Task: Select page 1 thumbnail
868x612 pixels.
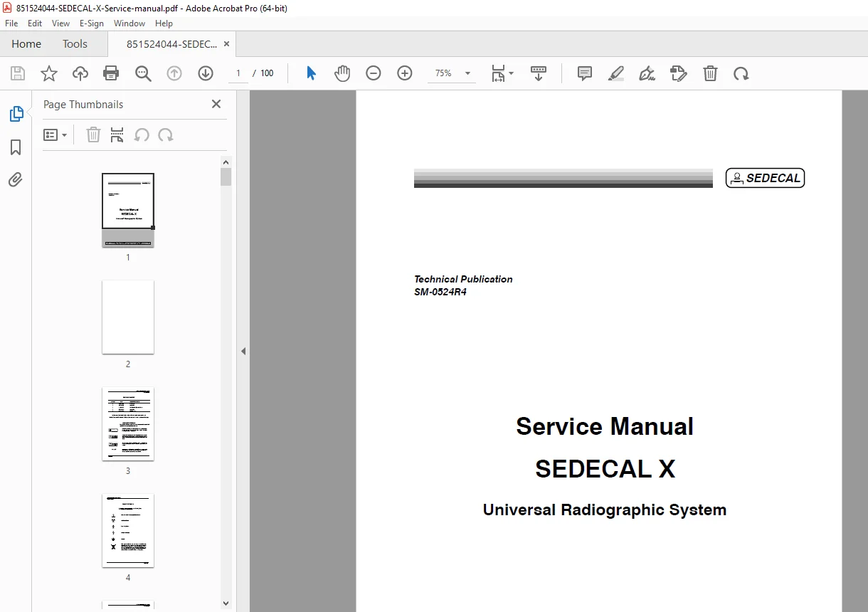Action: coord(128,210)
